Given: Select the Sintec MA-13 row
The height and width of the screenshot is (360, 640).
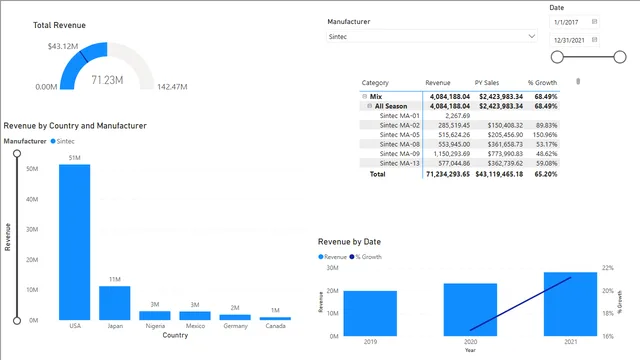Looking at the screenshot, I should (459, 163).
